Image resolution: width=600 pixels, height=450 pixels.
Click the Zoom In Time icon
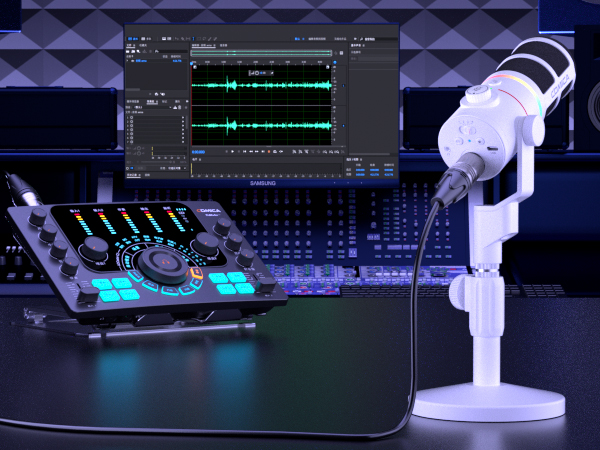click(307, 152)
